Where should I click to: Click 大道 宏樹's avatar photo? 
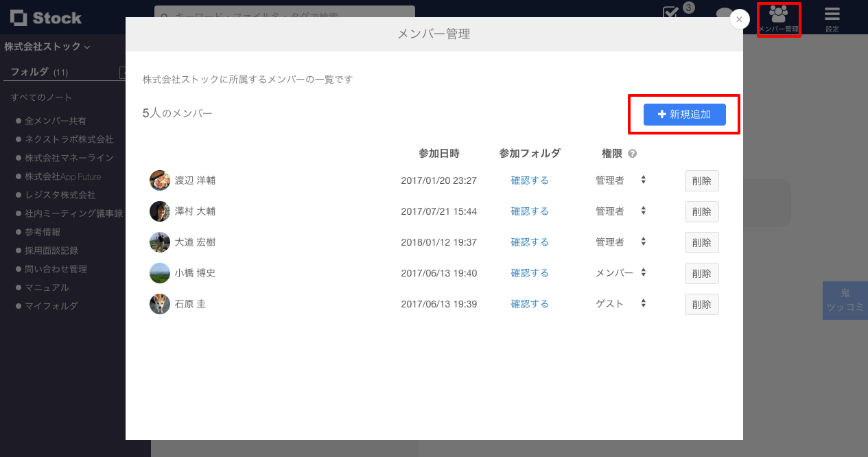[x=159, y=242]
